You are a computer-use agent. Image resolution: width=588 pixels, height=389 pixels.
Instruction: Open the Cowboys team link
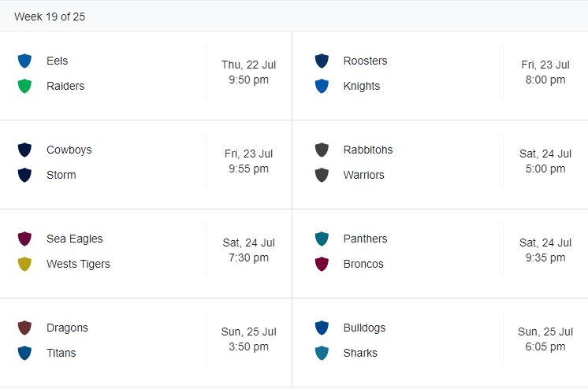click(69, 150)
